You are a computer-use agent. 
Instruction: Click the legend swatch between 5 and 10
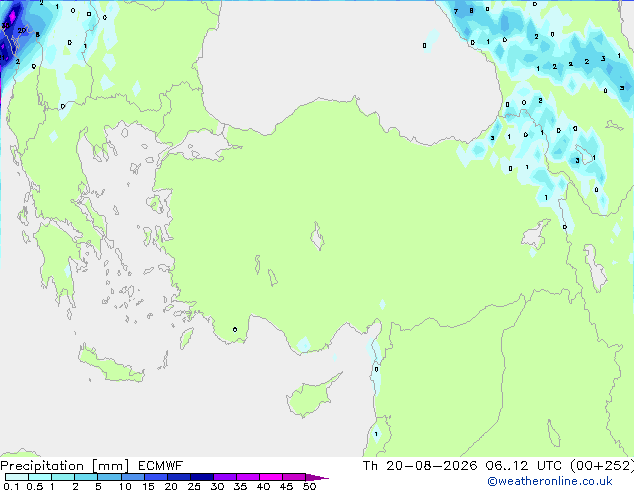tap(109, 477)
